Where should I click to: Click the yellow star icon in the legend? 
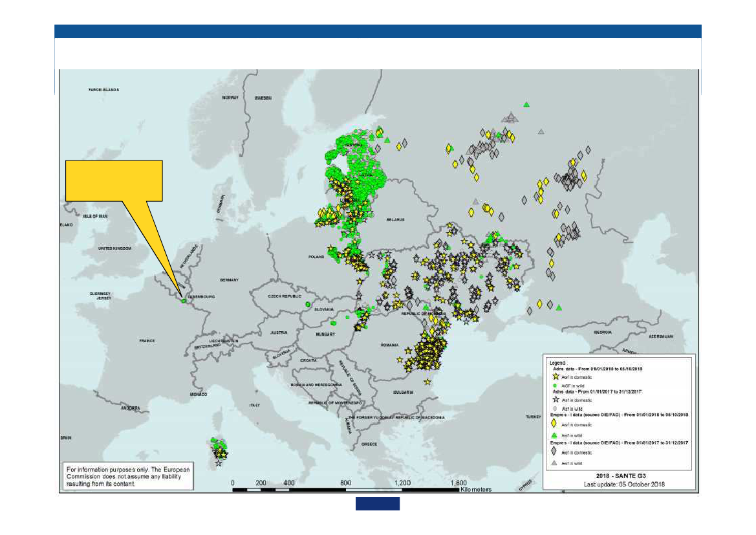(555, 377)
